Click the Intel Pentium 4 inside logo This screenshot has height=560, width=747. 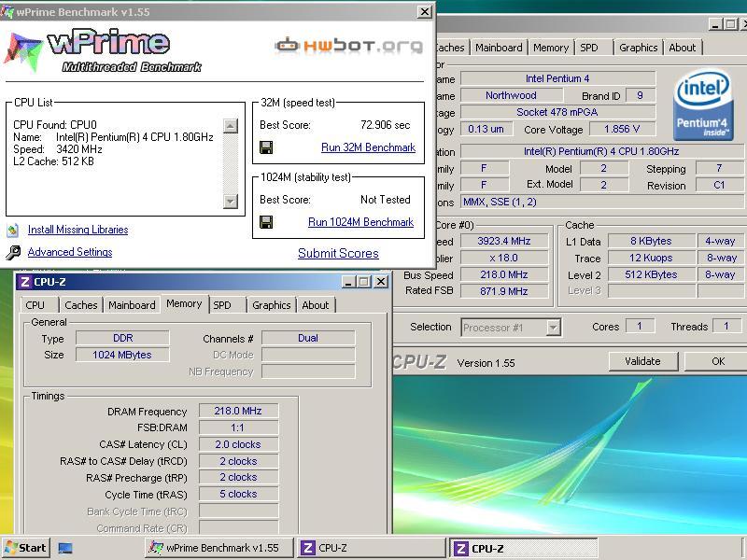pos(703,105)
